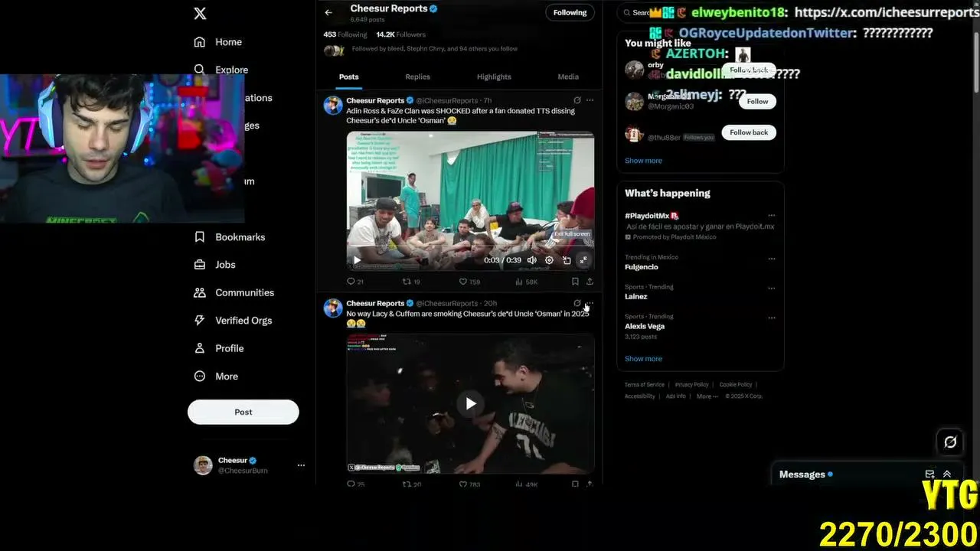Switch to the Replies tab
The height and width of the screenshot is (551, 980).
point(417,77)
